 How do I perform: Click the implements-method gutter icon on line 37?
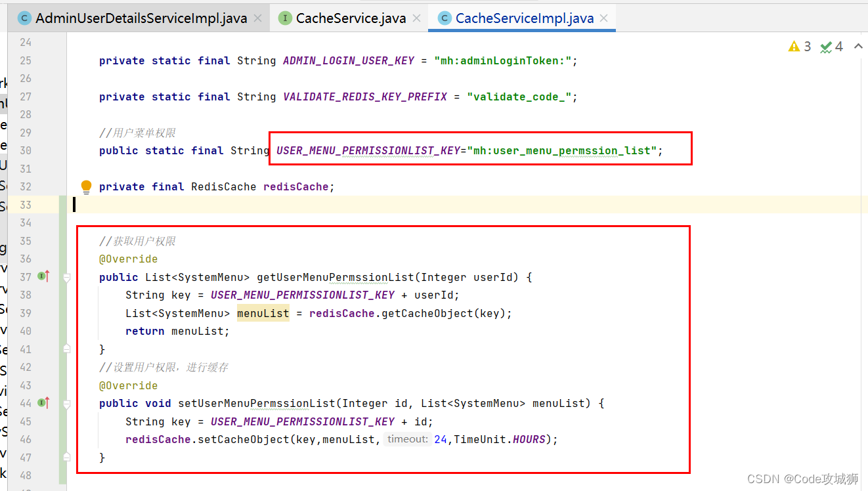click(x=44, y=277)
